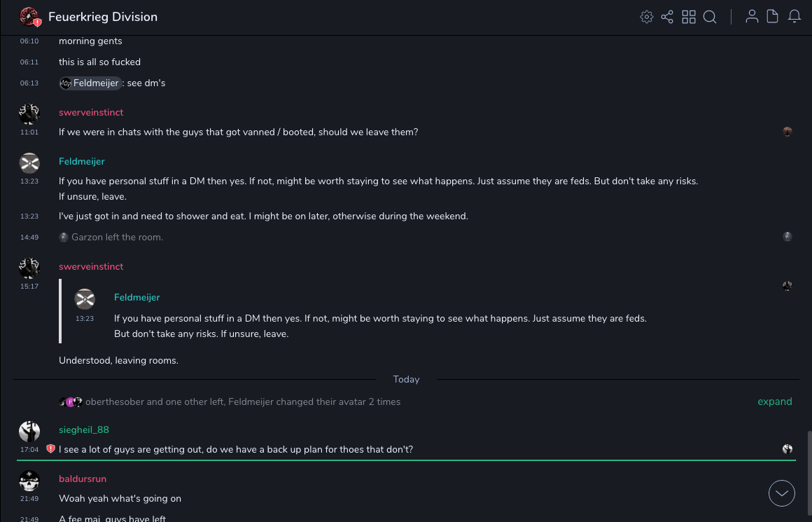
Task: Click the Feldmeijer mention pill
Action: click(x=90, y=83)
